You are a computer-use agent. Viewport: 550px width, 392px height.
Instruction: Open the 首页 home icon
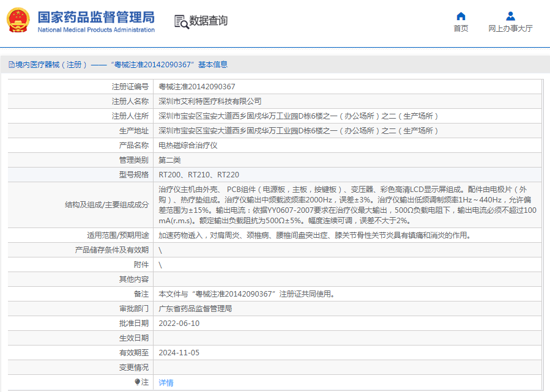(x=461, y=16)
